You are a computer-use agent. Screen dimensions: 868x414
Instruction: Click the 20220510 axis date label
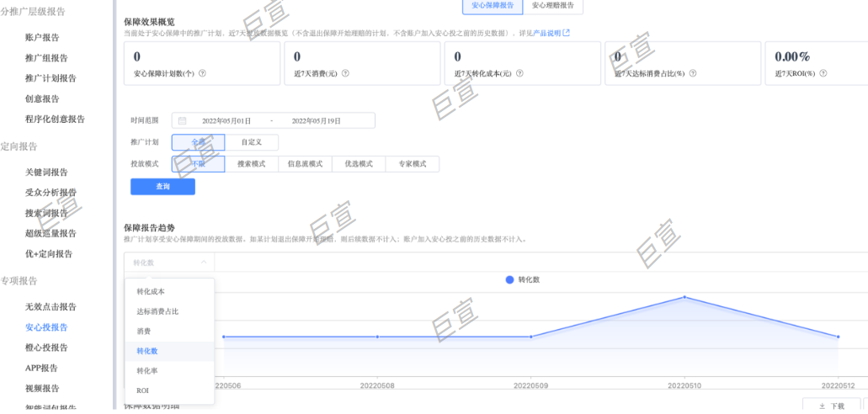point(684,385)
